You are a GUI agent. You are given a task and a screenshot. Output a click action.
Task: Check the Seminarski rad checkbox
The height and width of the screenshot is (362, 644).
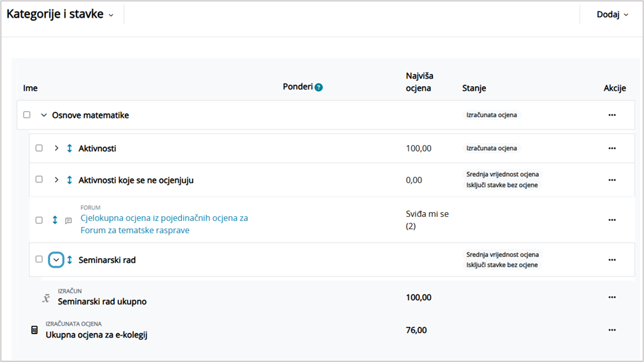coord(39,260)
